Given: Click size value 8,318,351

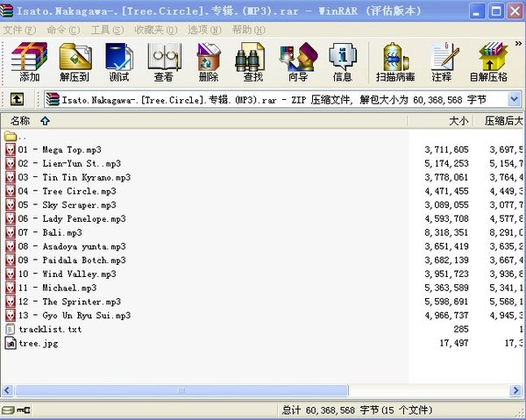Looking at the screenshot, I should (x=446, y=232).
